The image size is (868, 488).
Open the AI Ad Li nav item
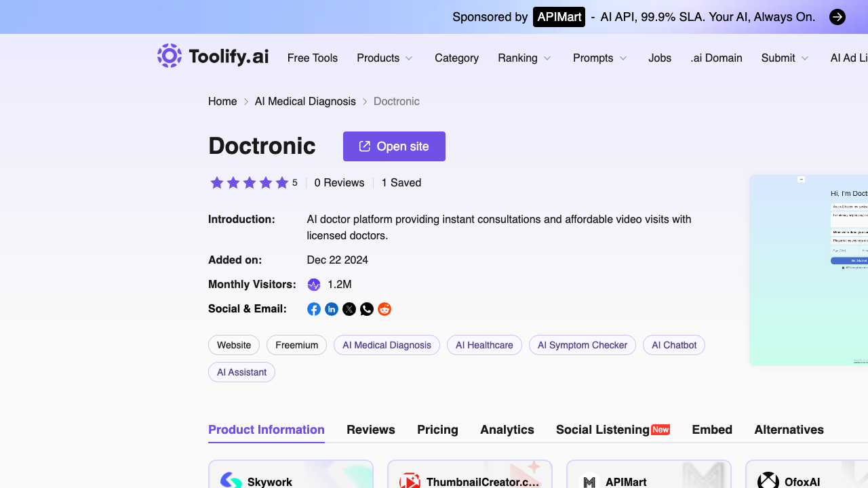click(849, 58)
